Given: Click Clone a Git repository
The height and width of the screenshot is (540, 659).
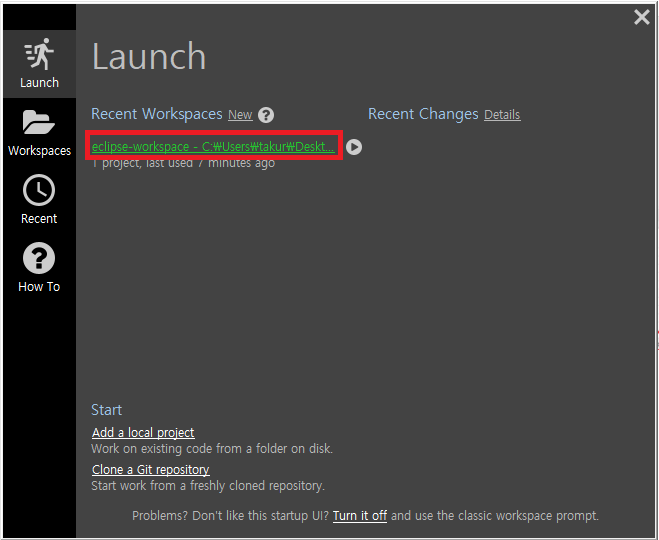Looking at the screenshot, I should click(x=150, y=469).
